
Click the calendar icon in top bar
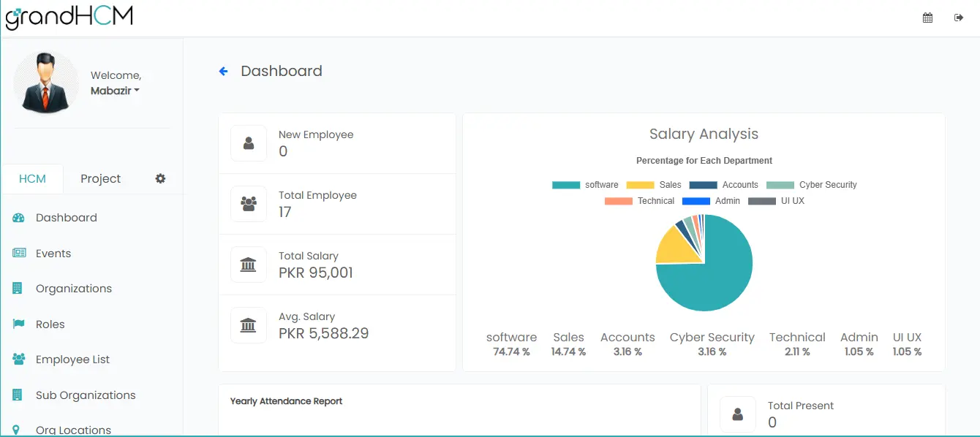pyautogui.click(x=927, y=18)
